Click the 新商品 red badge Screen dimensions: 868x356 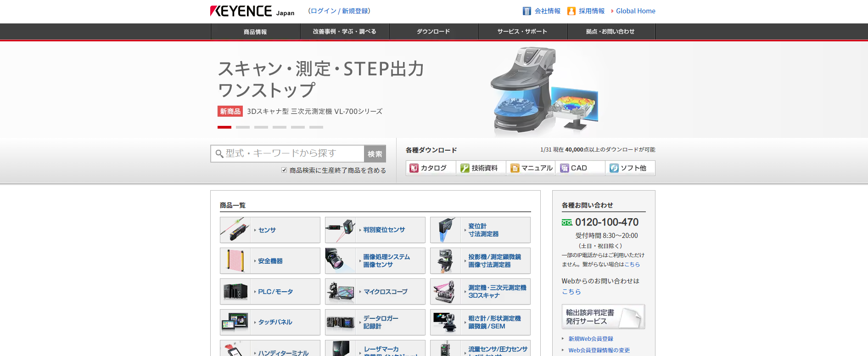point(230,111)
